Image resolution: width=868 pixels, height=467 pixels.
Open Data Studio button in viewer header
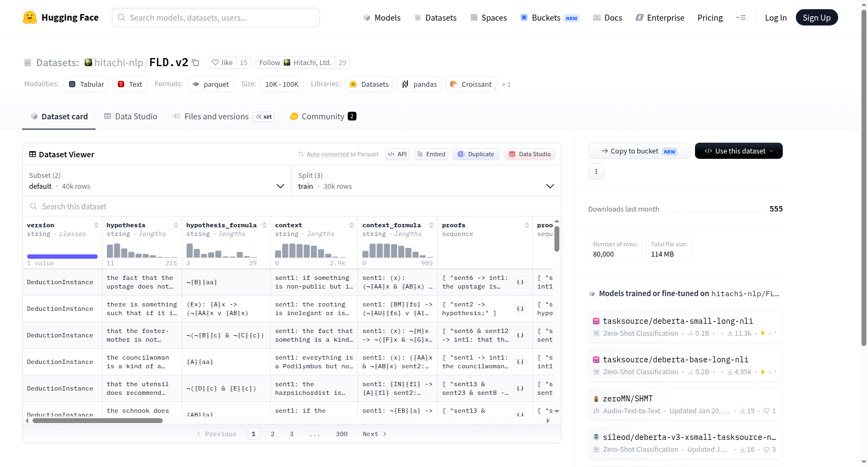pos(529,154)
